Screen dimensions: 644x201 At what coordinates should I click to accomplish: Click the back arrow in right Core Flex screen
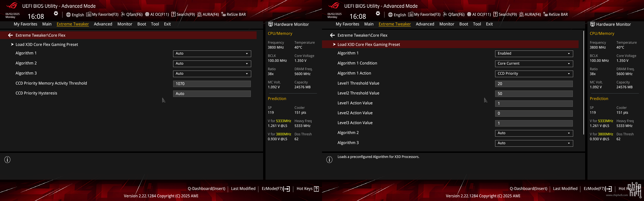tap(332, 35)
